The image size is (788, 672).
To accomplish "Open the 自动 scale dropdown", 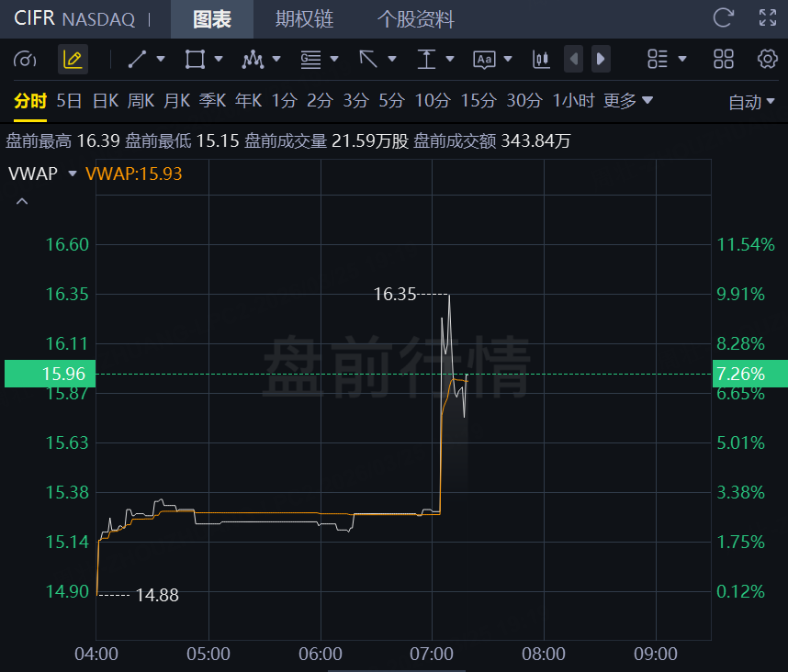I will 751,103.
